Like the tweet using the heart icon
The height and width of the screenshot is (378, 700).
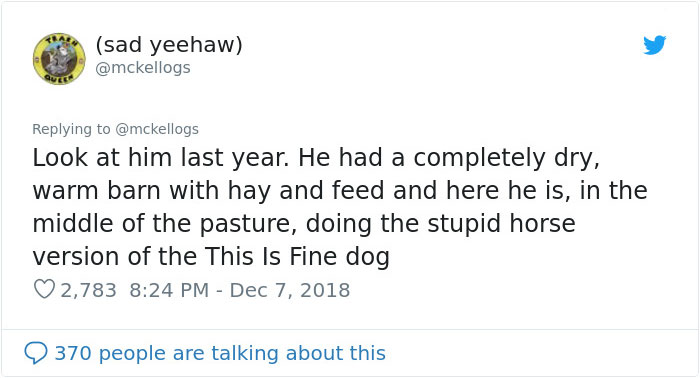44,289
